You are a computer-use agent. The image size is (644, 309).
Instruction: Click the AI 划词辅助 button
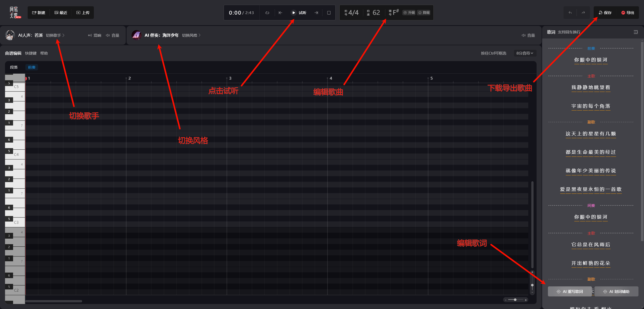point(616,292)
